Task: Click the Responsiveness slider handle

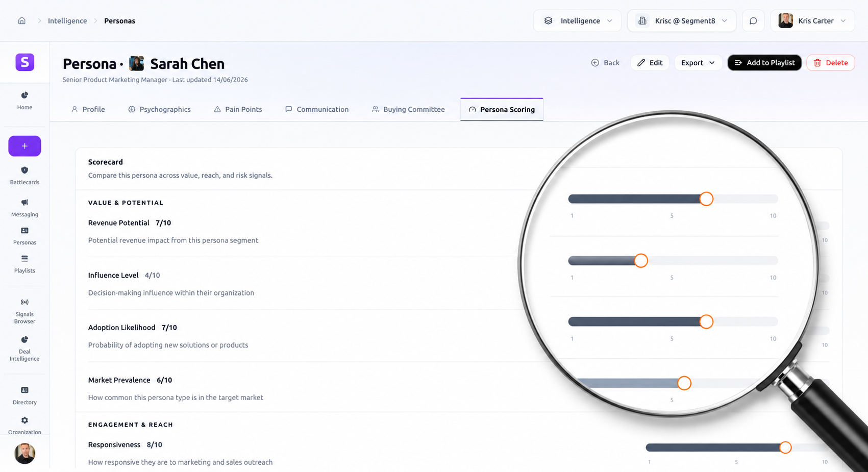Action: [785, 448]
